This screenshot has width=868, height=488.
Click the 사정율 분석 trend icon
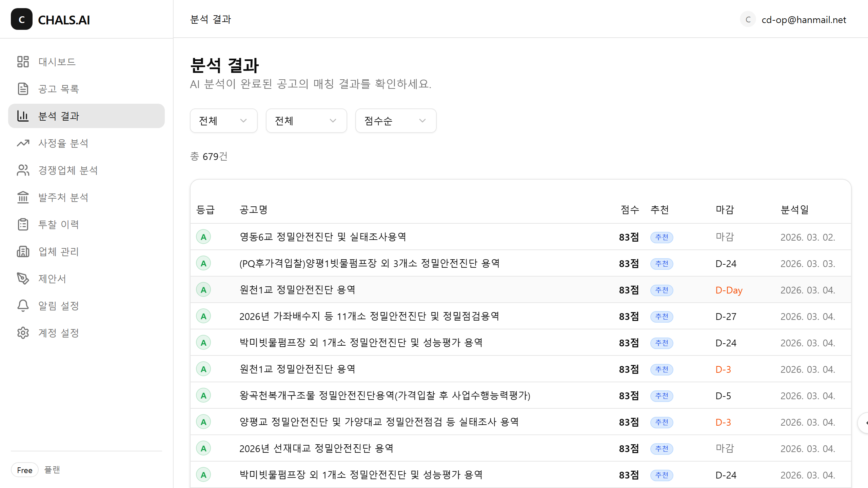pyautogui.click(x=23, y=143)
